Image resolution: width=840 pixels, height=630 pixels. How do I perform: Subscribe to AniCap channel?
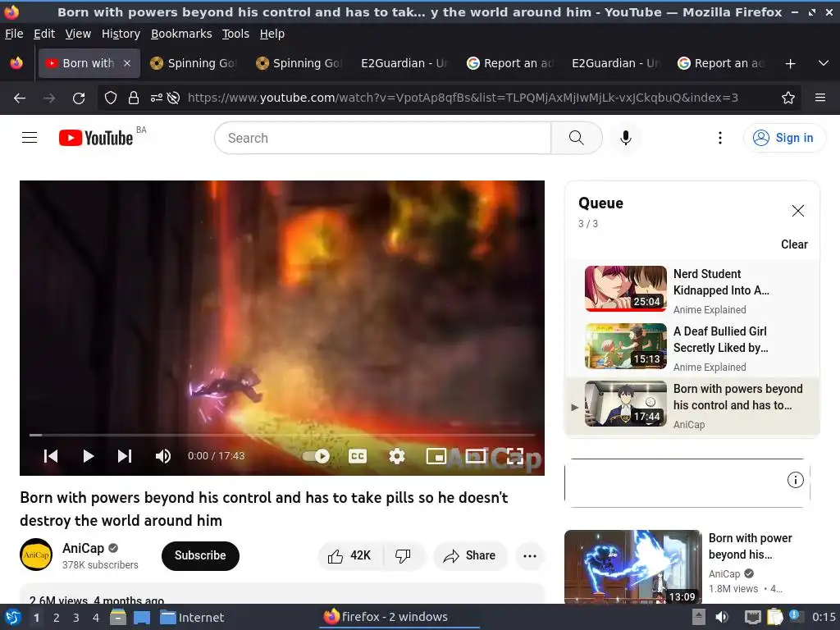200,555
